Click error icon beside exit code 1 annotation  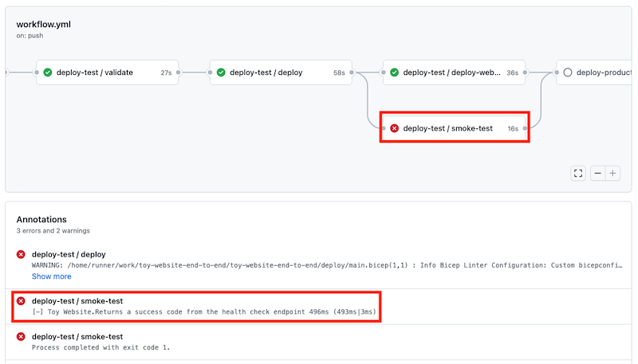click(21, 337)
